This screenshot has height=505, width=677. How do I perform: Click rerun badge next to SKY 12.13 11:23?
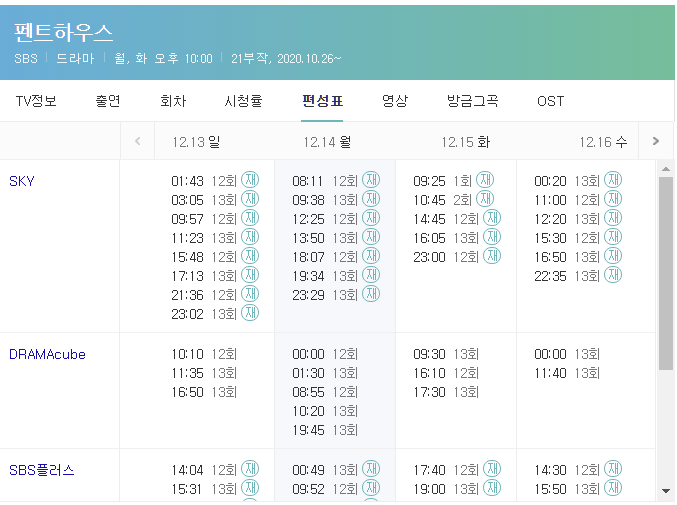coord(250,237)
